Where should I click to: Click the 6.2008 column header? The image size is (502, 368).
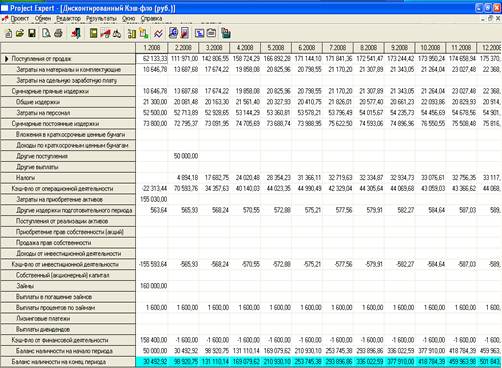point(307,48)
